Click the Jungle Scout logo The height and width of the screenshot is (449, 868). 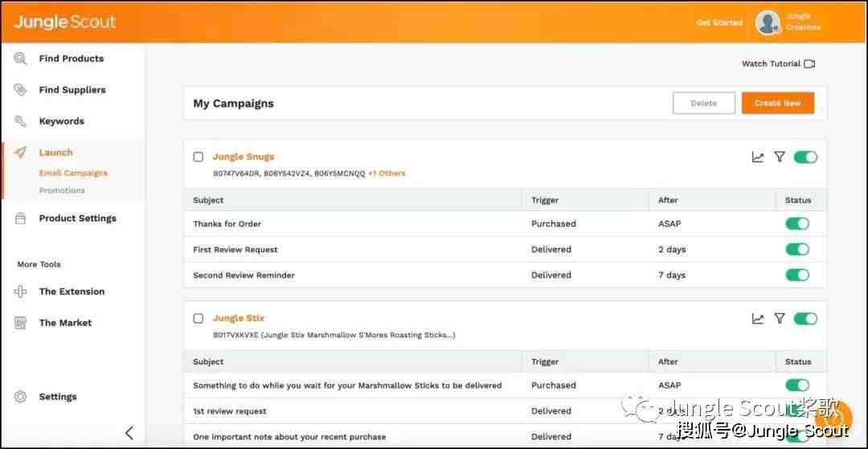(x=65, y=22)
